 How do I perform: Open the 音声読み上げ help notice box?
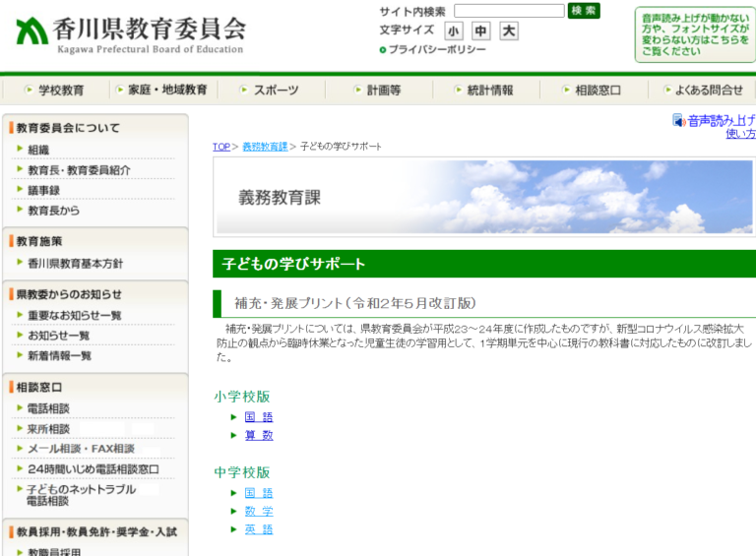point(695,34)
